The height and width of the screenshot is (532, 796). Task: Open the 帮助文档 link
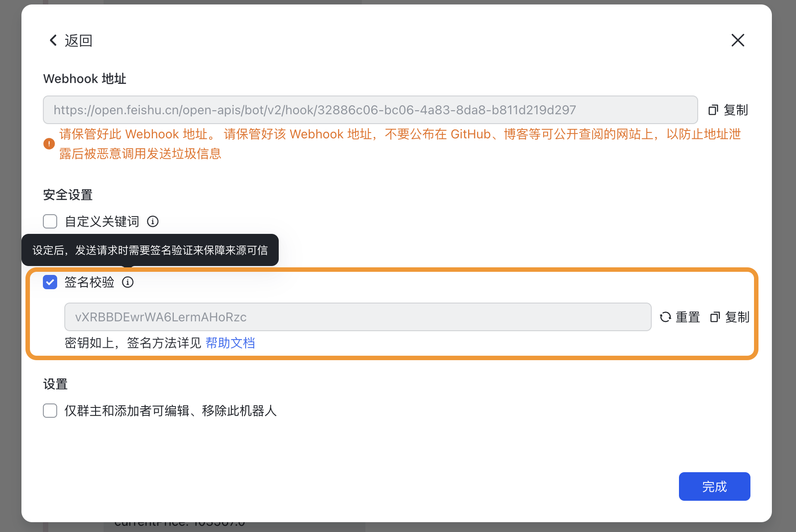click(x=230, y=343)
